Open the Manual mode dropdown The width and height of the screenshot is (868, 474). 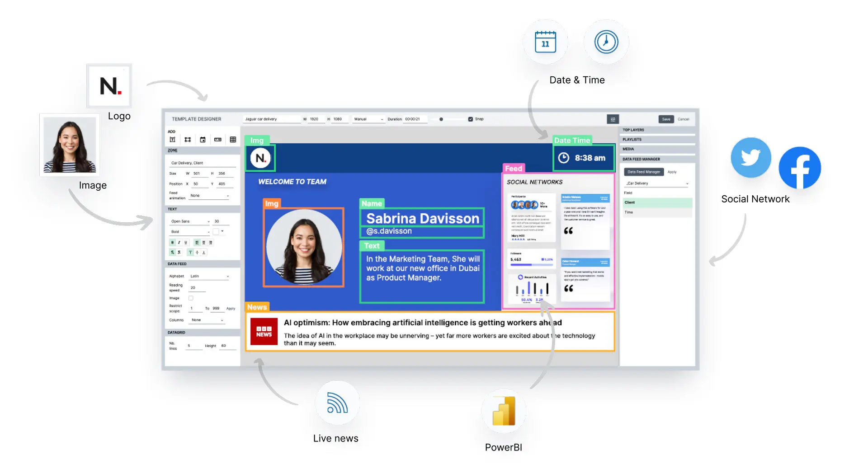[368, 119]
